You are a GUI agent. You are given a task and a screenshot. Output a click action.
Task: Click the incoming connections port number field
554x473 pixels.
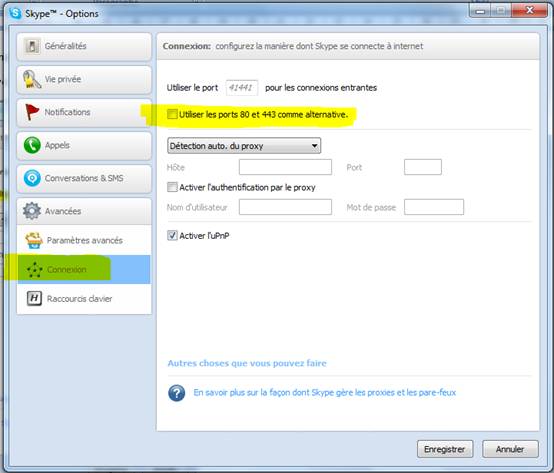(242, 88)
